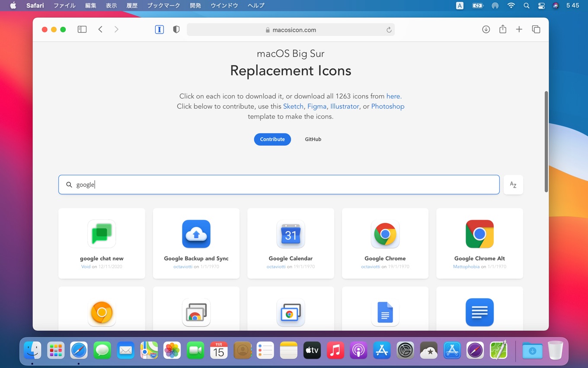
Task: Open the 1Password extension icon
Action: [160, 29]
